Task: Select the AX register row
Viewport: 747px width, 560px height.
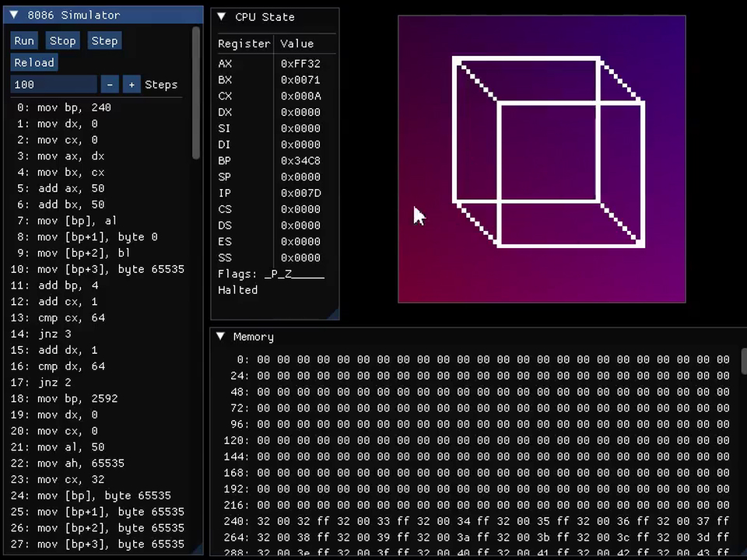Action: [x=226, y=64]
